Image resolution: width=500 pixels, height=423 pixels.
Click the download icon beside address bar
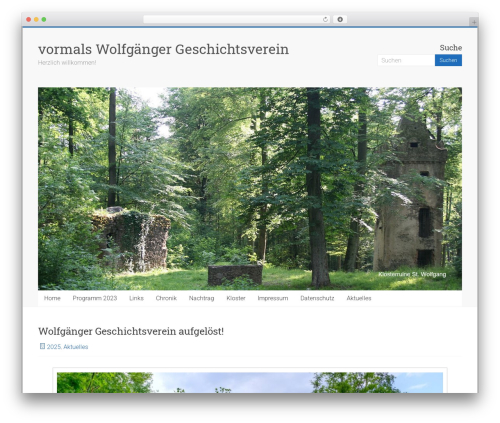[x=340, y=19]
